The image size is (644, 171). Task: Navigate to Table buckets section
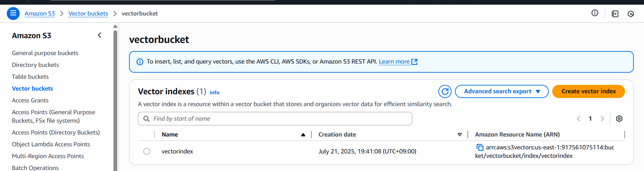click(30, 77)
